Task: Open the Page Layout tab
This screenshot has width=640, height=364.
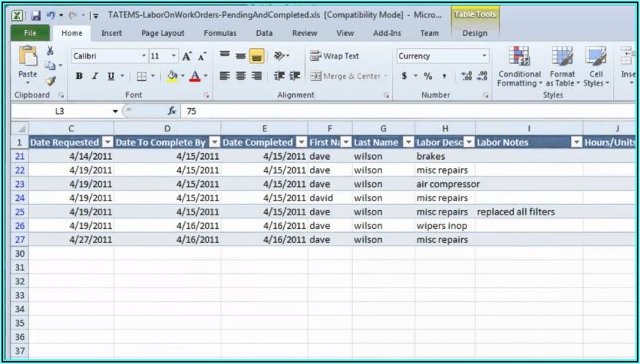Action: (162, 33)
